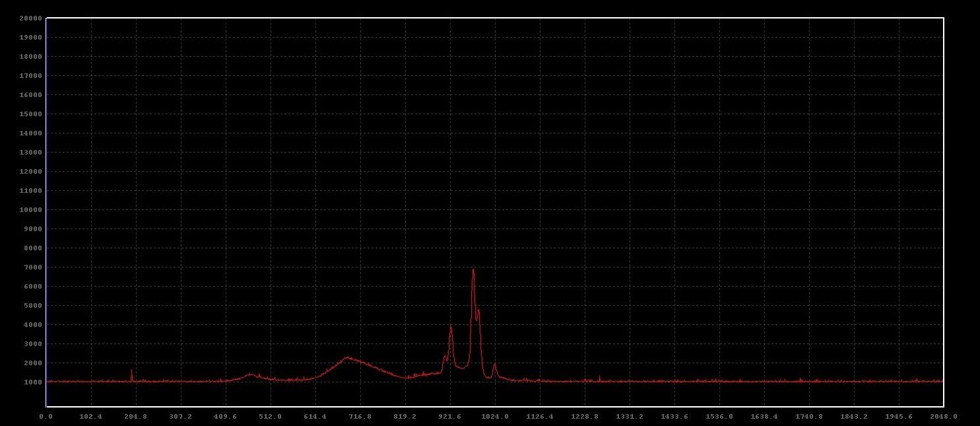Click the 15000 y-axis label
This screenshot has height=426, width=980.
[31, 114]
